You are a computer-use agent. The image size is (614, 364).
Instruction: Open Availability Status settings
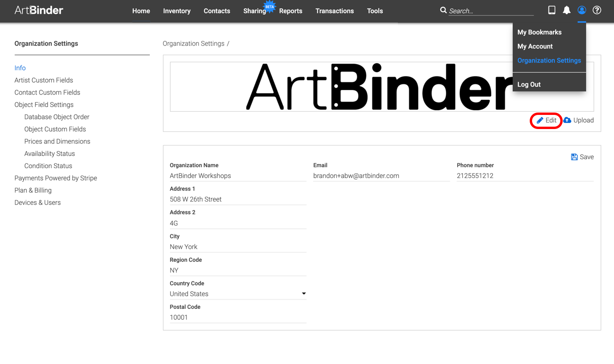click(x=49, y=154)
